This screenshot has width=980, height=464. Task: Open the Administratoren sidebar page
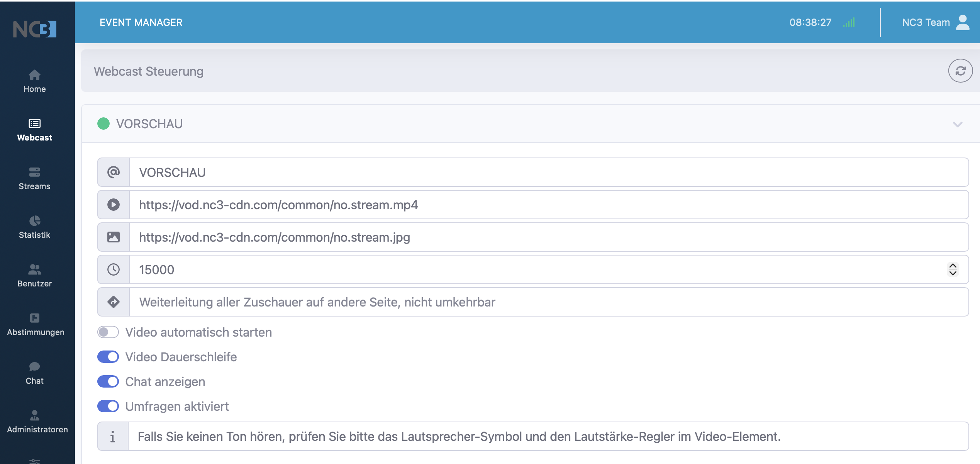pos(37,422)
